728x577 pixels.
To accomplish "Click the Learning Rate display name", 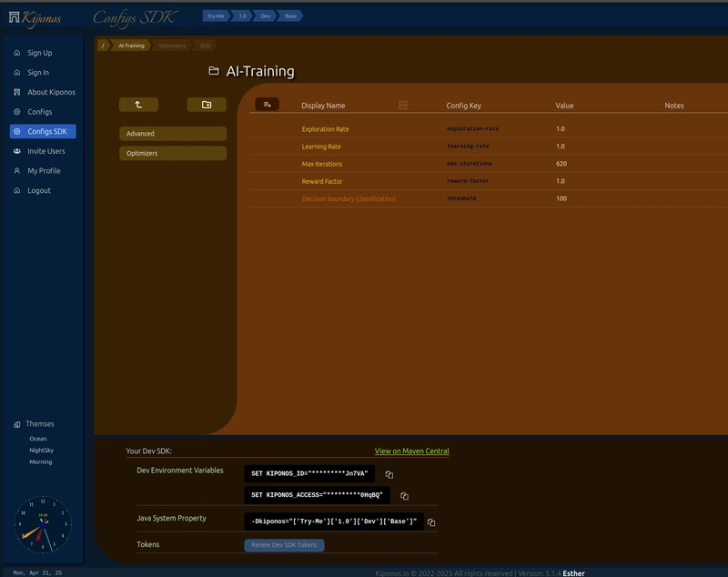I will click(321, 147).
